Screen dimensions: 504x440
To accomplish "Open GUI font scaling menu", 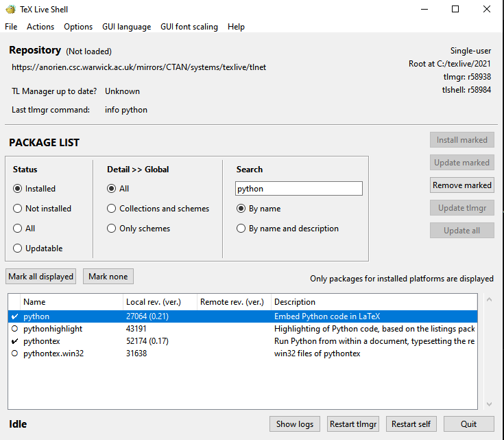I will (189, 27).
